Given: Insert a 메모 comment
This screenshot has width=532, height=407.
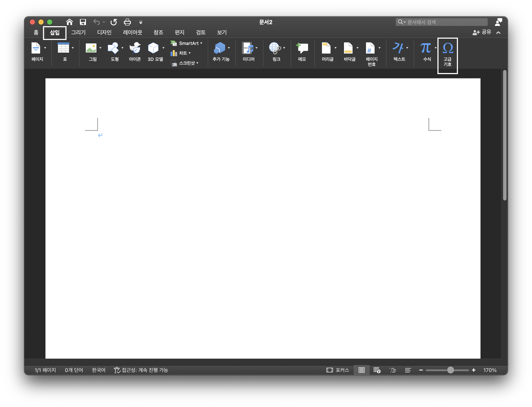Looking at the screenshot, I should [x=302, y=48].
